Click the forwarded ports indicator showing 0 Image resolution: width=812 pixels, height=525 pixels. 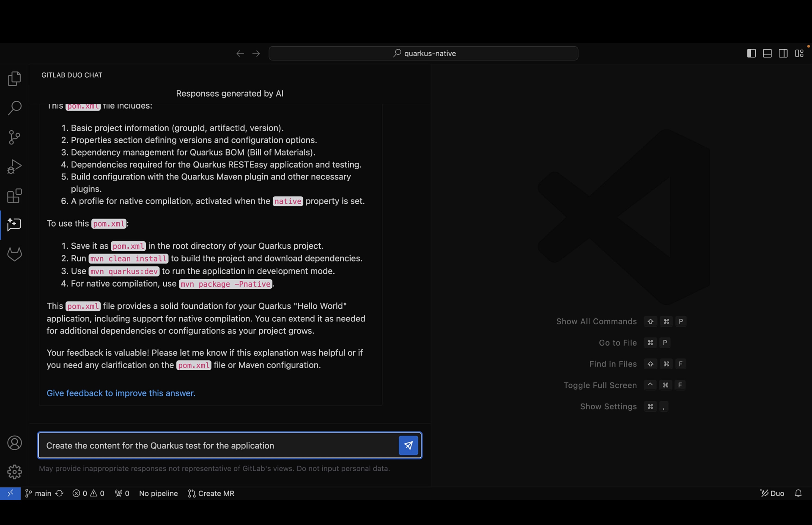tap(122, 493)
